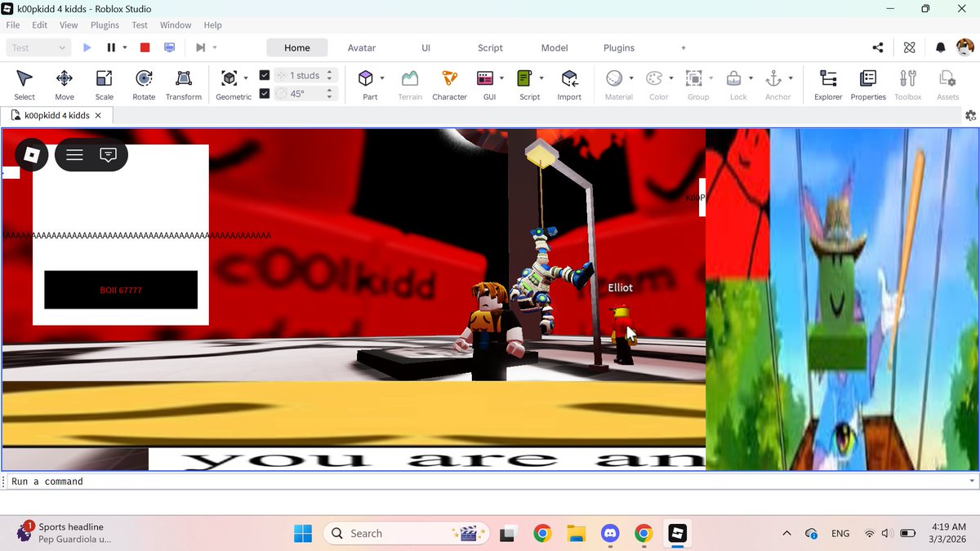
Task: Open the in-game chat bubble icon
Action: [x=108, y=154]
